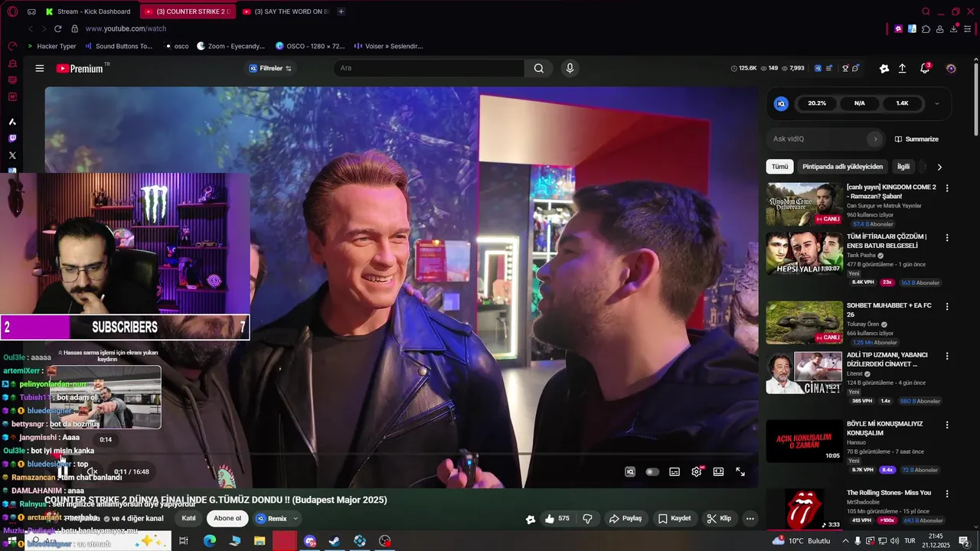
Task: Open BÖYLE Mİ KONUŞMALIYIZ video title
Action: click(x=884, y=429)
